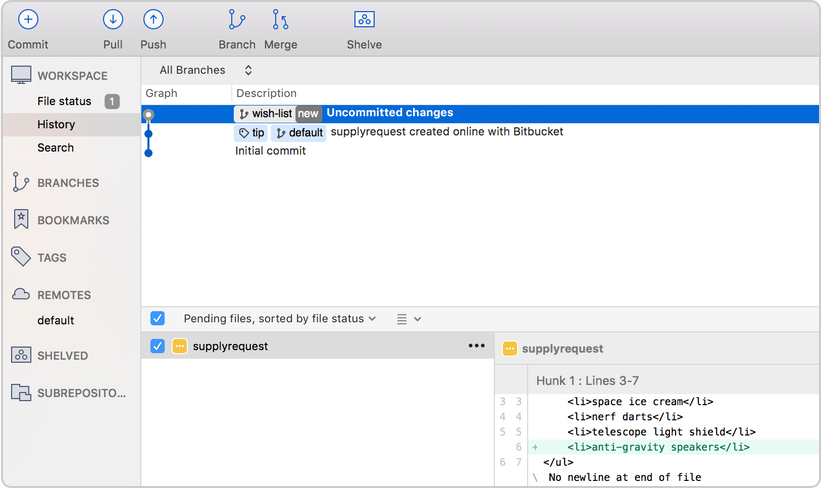Select Search in the Workspace sidebar
The height and width of the screenshot is (488, 822).
point(56,148)
